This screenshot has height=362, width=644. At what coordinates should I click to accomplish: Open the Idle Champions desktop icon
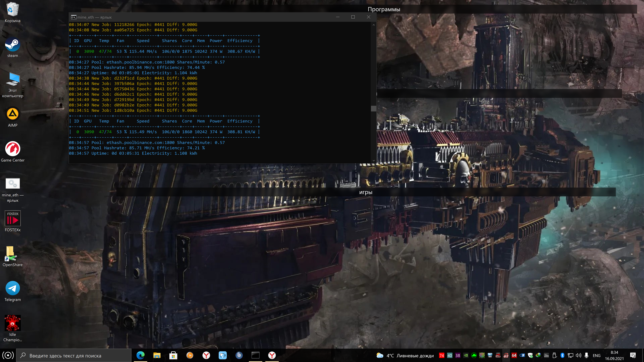13,323
